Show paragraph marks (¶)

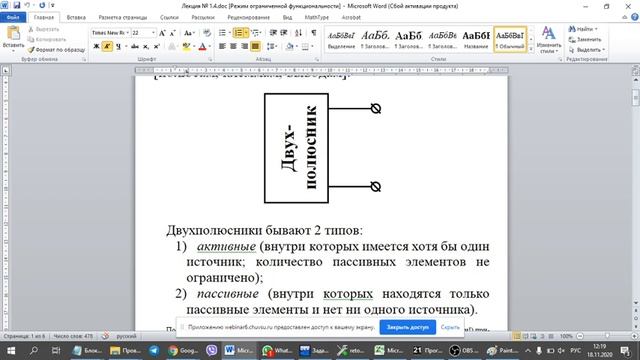(x=313, y=33)
